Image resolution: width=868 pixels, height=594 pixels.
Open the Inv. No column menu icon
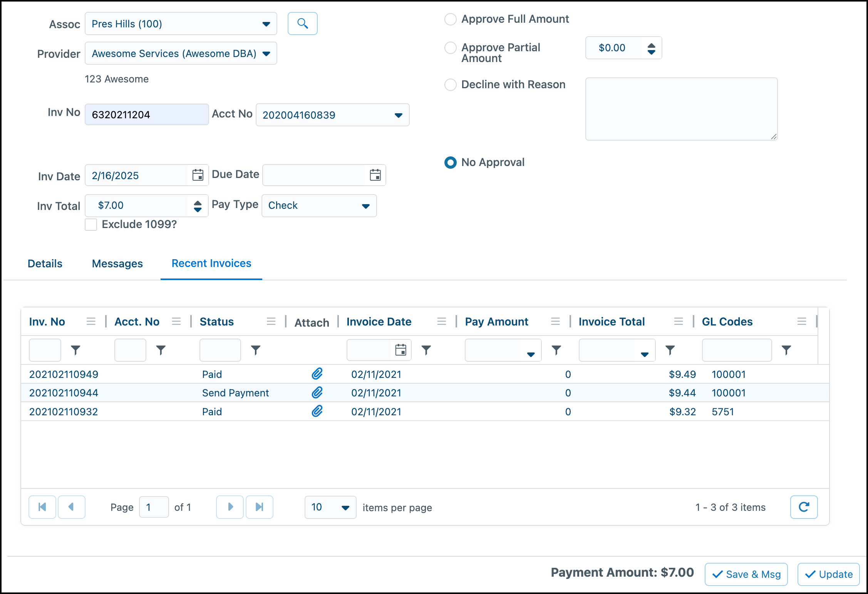(91, 321)
